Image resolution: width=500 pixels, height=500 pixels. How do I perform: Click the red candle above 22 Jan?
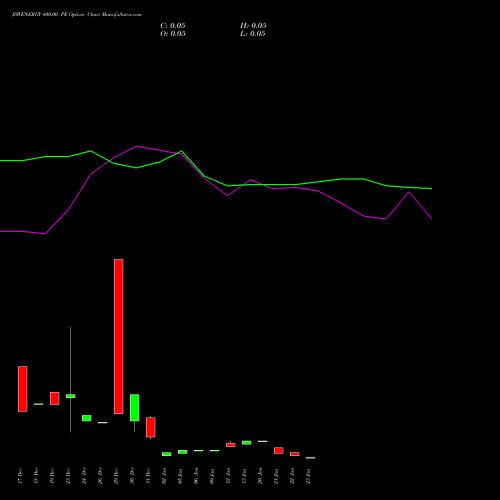295,454
